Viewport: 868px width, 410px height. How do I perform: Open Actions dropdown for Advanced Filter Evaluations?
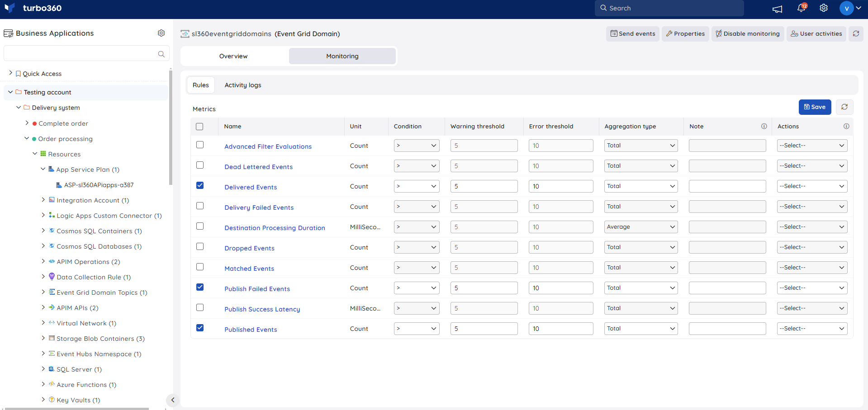coord(812,146)
